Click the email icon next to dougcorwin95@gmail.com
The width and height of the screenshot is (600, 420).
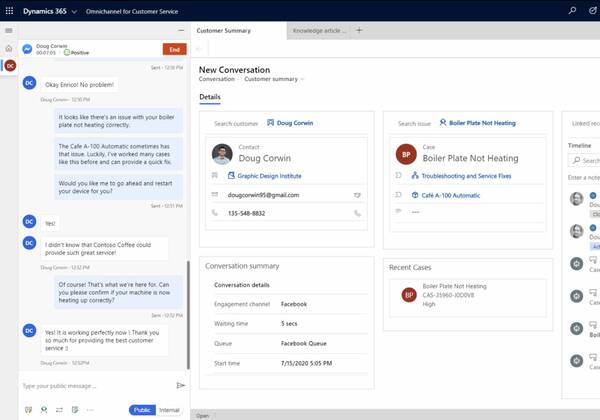357,195
